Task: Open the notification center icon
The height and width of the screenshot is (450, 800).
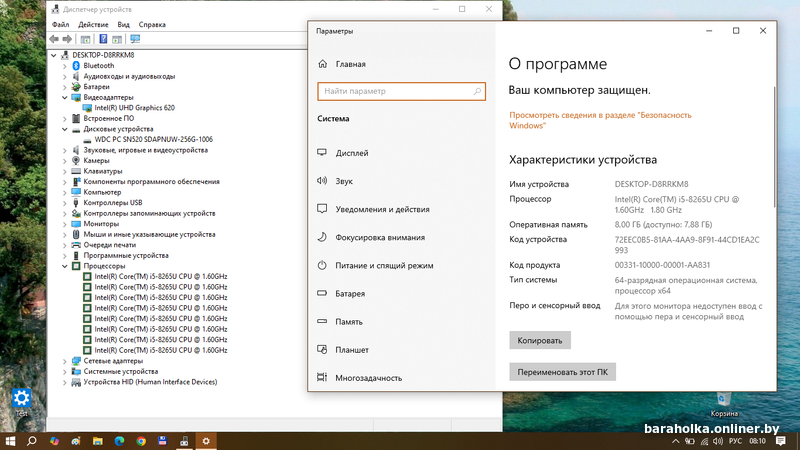Action: click(780, 441)
